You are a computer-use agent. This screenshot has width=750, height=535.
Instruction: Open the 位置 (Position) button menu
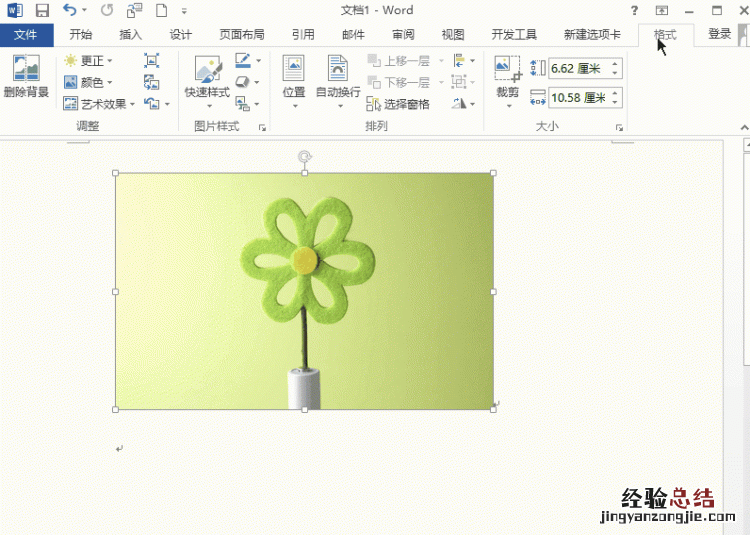tap(293, 80)
